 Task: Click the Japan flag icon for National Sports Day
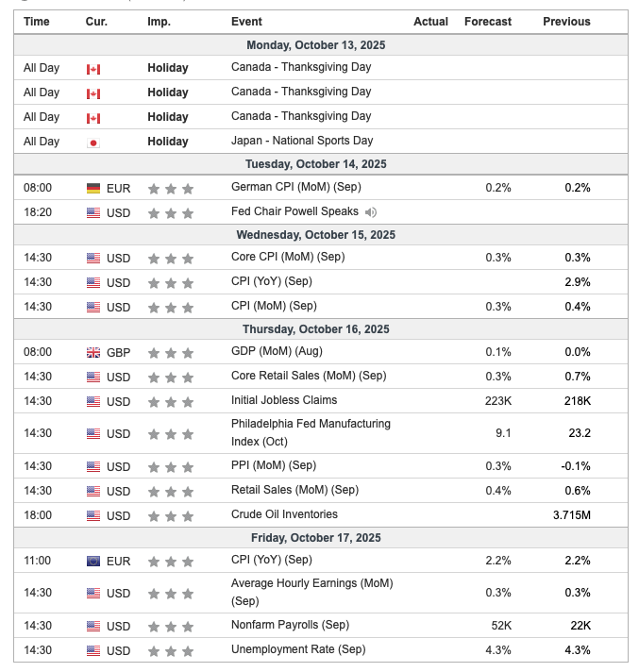(92, 143)
